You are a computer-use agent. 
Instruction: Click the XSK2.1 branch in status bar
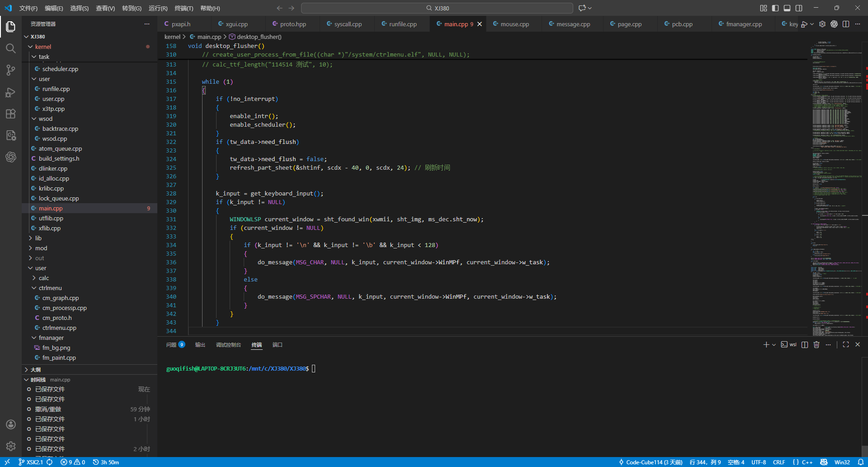[31, 462]
